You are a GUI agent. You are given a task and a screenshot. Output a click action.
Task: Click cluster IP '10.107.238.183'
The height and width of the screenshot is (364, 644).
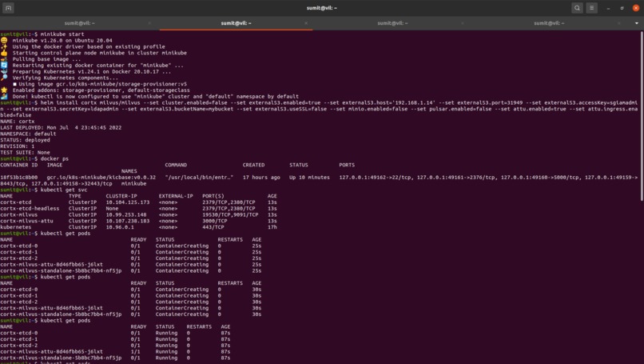click(127, 221)
